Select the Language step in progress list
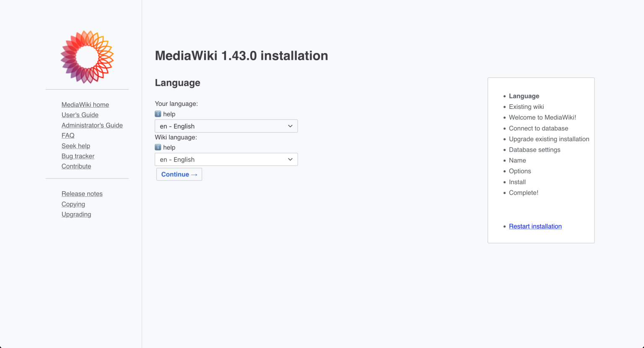The image size is (644, 348). coord(524,96)
